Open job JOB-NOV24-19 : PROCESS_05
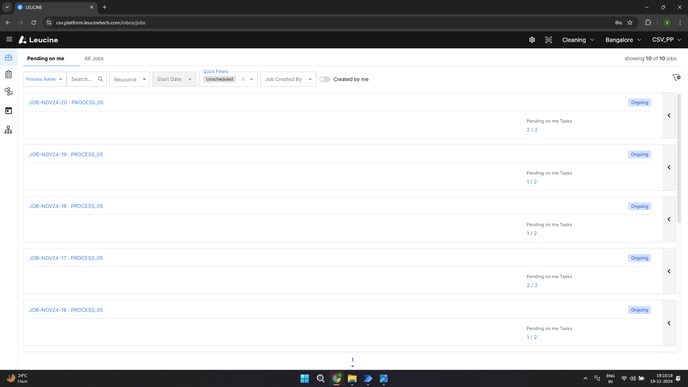This screenshot has height=387, width=688. pos(66,154)
